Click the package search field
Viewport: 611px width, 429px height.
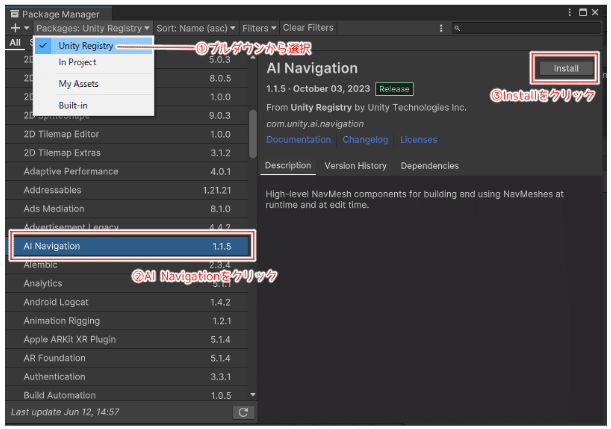coord(526,28)
